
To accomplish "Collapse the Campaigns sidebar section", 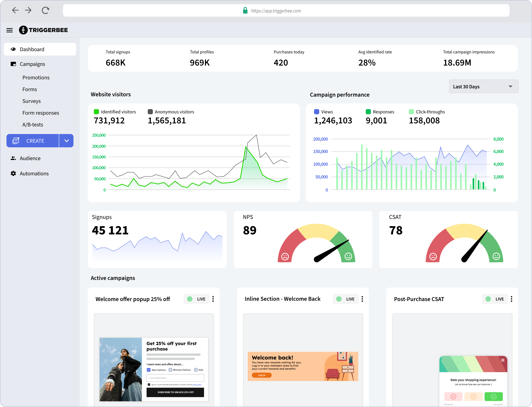I will point(32,64).
